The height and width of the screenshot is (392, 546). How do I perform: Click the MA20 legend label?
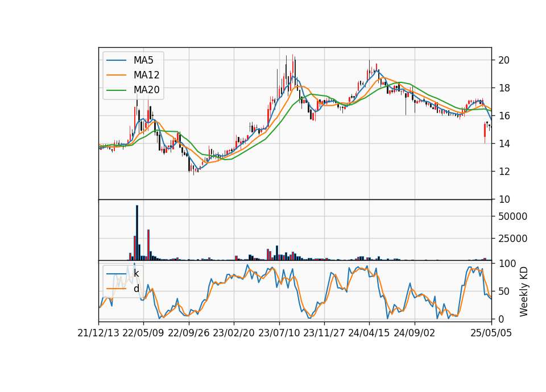146,90
